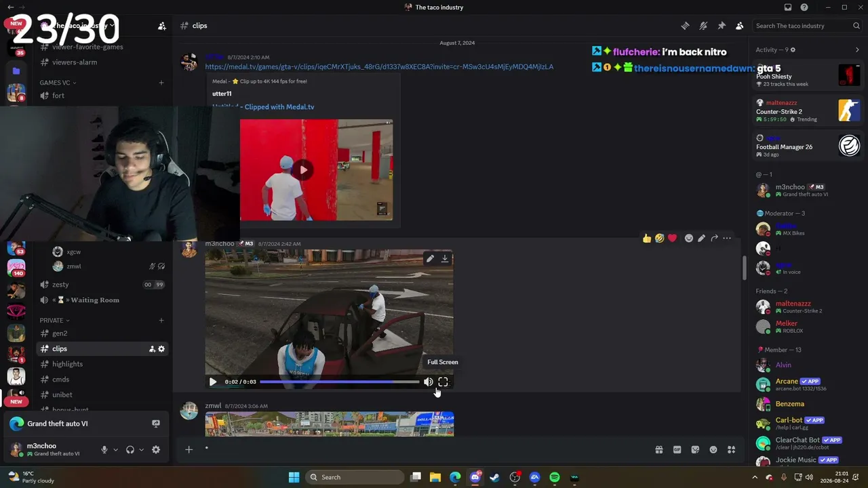Open the zmwl image attachment
The width and height of the screenshot is (868, 488).
[x=330, y=424]
